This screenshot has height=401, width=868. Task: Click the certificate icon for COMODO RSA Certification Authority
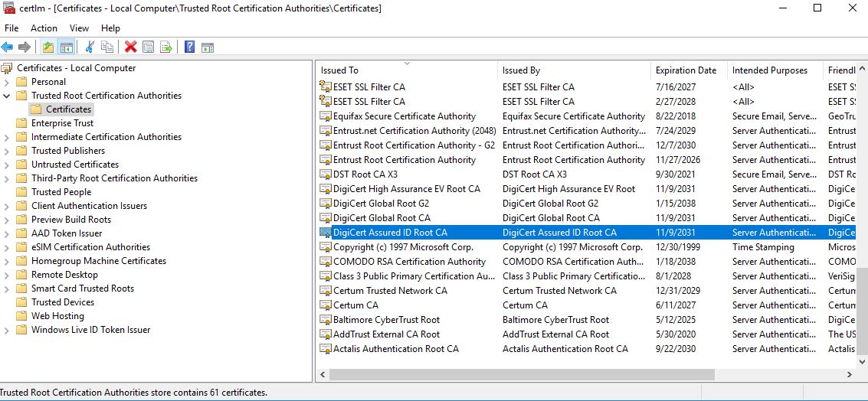pos(326,262)
